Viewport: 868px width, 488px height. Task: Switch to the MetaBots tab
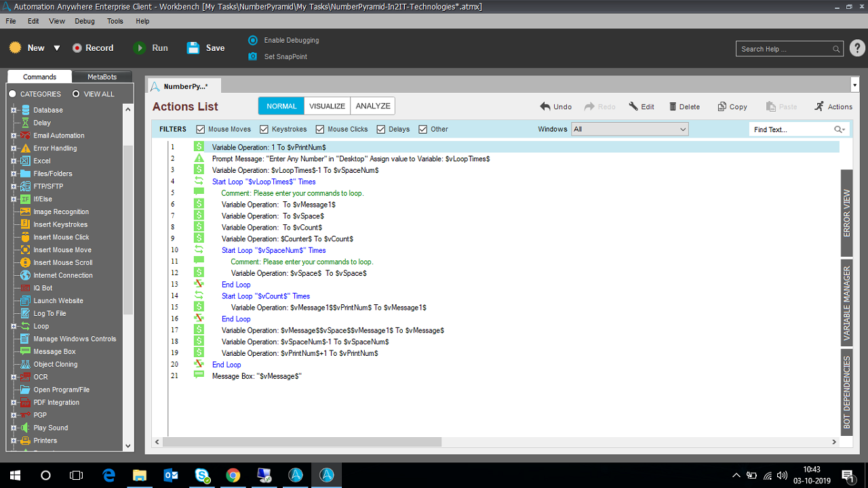102,77
